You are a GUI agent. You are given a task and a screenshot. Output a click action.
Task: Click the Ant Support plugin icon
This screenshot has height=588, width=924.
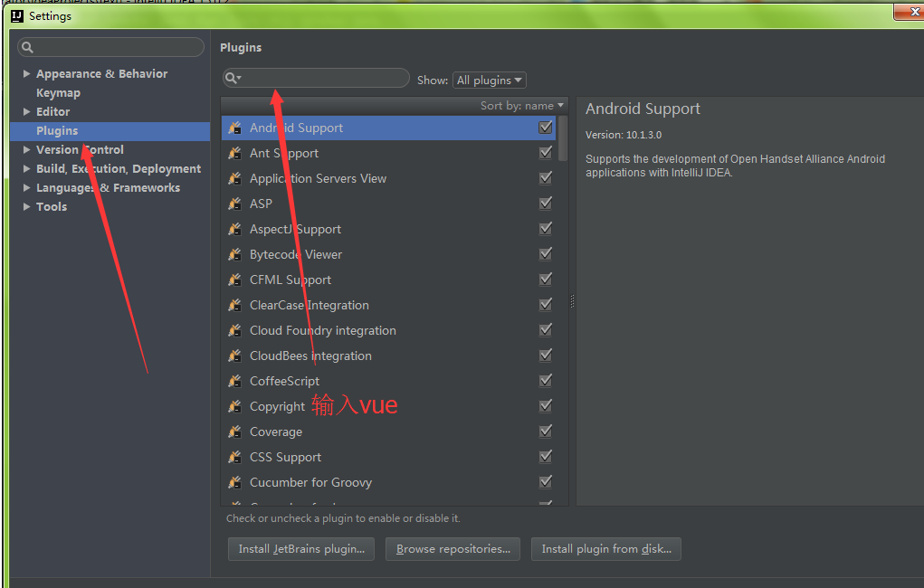coord(234,153)
